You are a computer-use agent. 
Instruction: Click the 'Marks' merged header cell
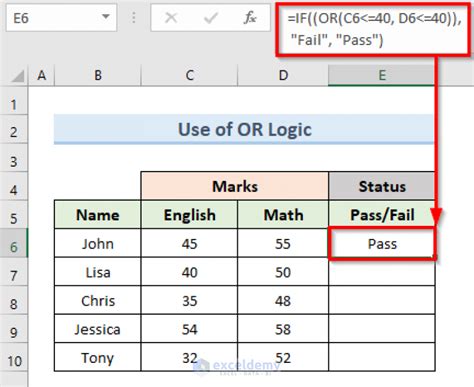pos(235,186)
